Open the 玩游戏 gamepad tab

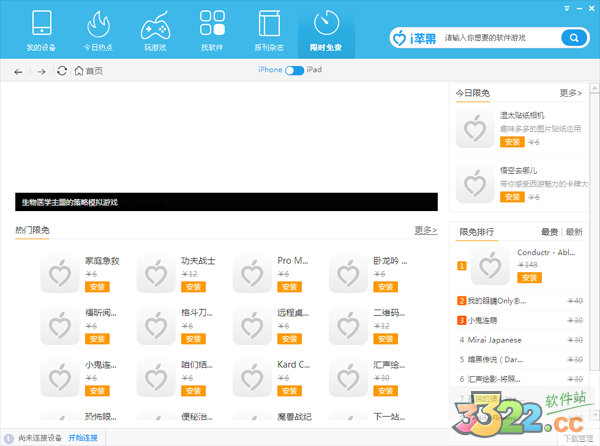coord(155,31)
